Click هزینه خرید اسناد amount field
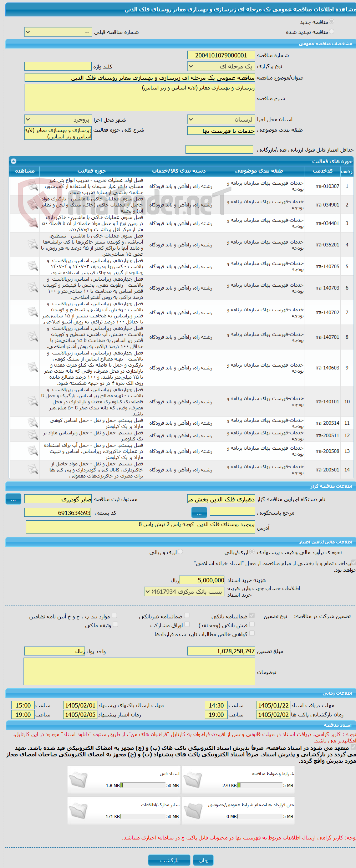Screen dimensions: 356x868 click(202, 580)
